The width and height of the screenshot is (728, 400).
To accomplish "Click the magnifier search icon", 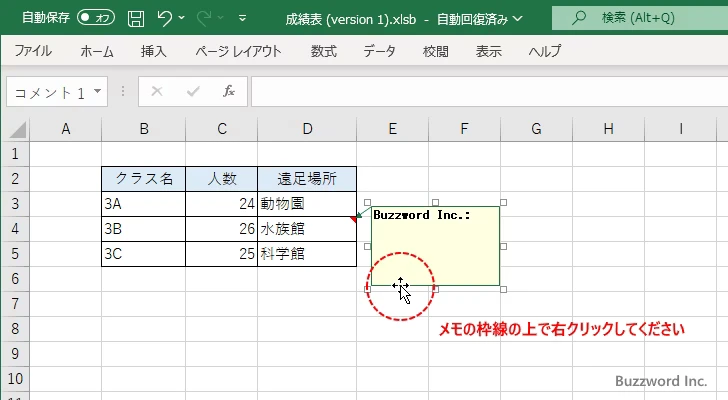I will 579,18.
